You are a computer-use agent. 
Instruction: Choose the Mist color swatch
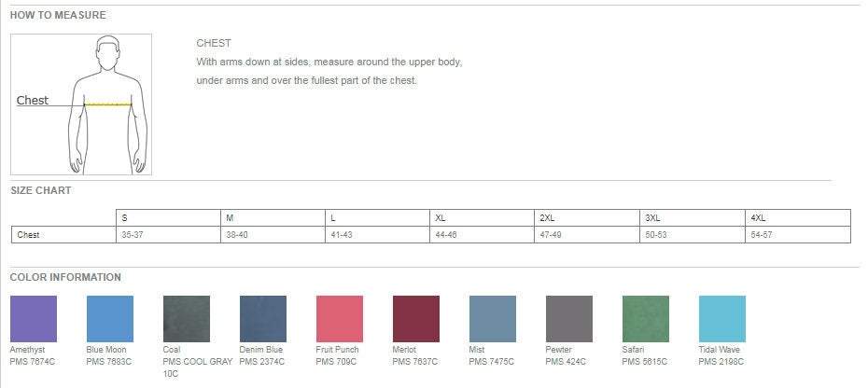[493, 319]
